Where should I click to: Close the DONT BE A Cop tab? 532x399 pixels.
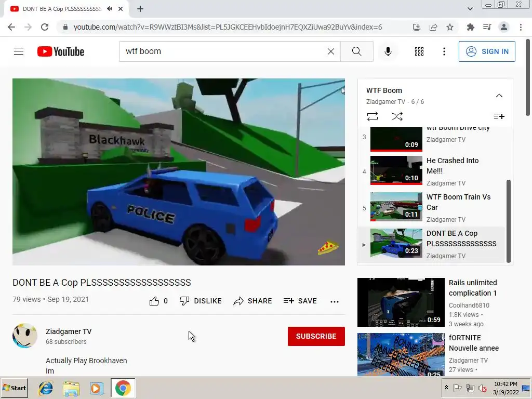point(121,9)
